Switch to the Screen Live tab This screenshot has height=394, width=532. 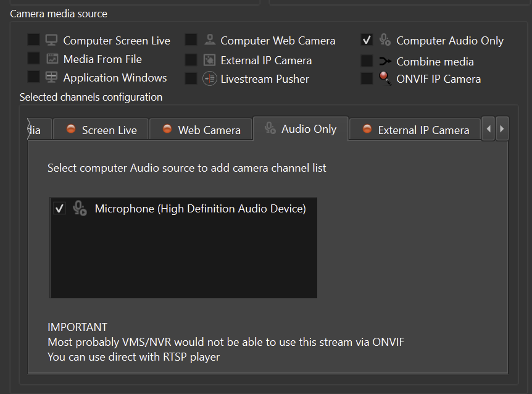(101, 130)
